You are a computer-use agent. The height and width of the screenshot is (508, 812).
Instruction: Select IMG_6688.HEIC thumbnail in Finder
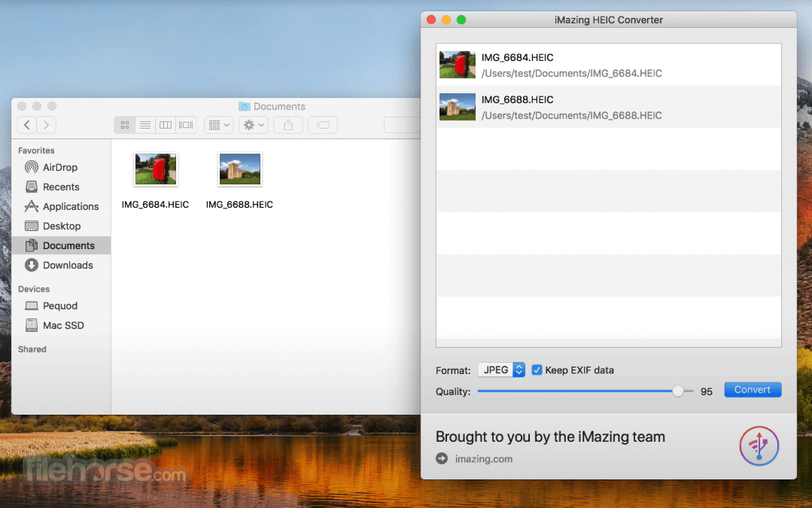point(240,169)
